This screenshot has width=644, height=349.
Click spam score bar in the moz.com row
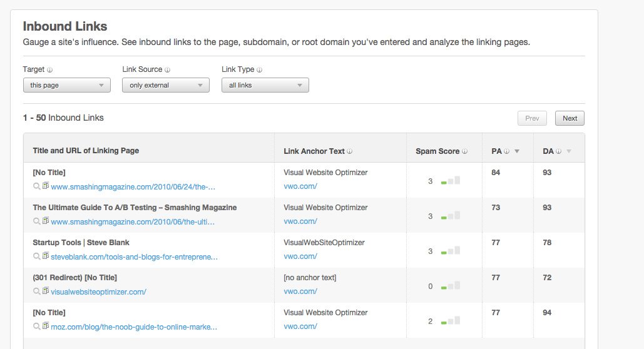click(451, 320)
